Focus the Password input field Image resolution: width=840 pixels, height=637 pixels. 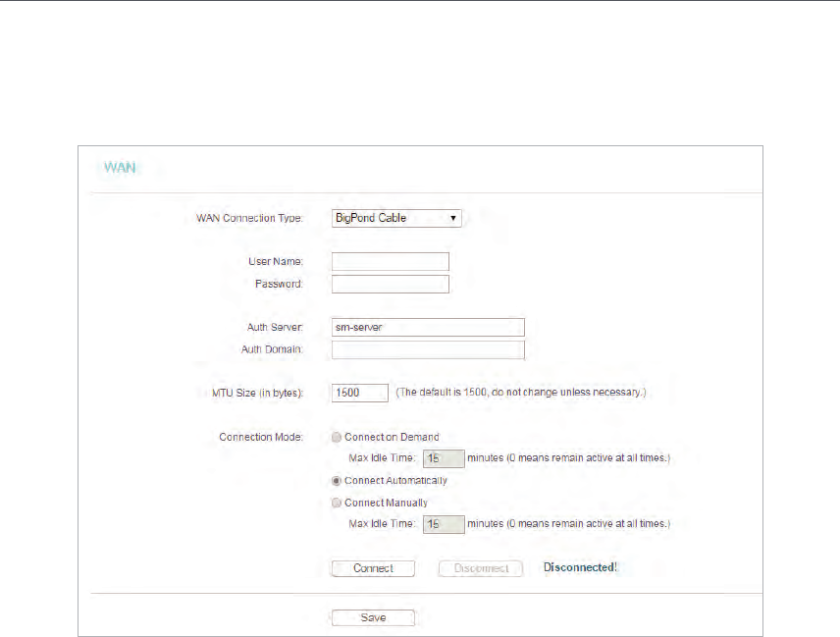tap(390, 284)
